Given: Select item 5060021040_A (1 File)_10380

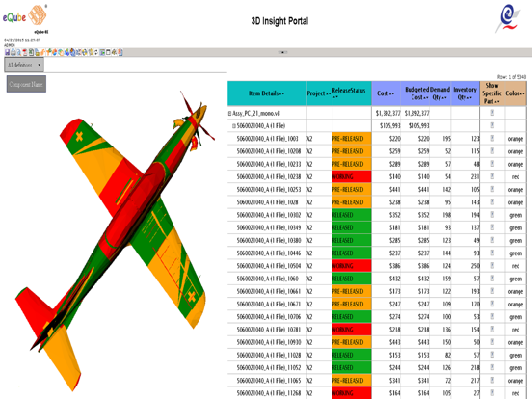Looking at the screenshot, I should tap(269, 241).
